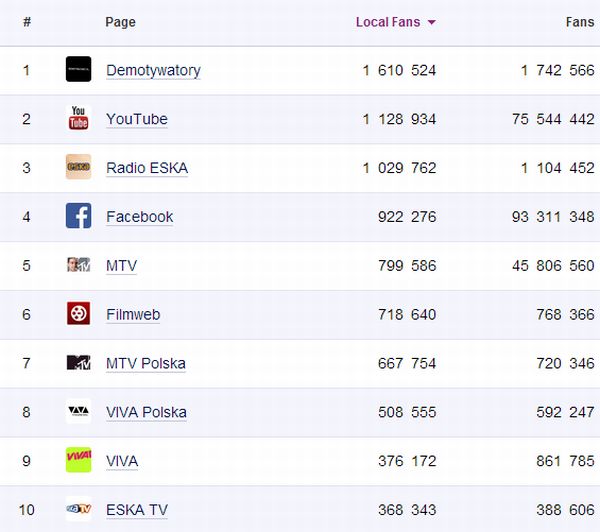The width and height of the screenshot is (600, 532).
Task: Follow the Facebook page link
Action: (x=139, y=216)
